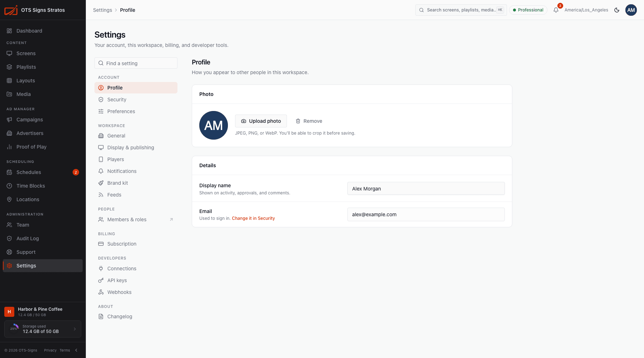
Task: Expand the Storage used card chevron
Action: [x=75, y=329]
